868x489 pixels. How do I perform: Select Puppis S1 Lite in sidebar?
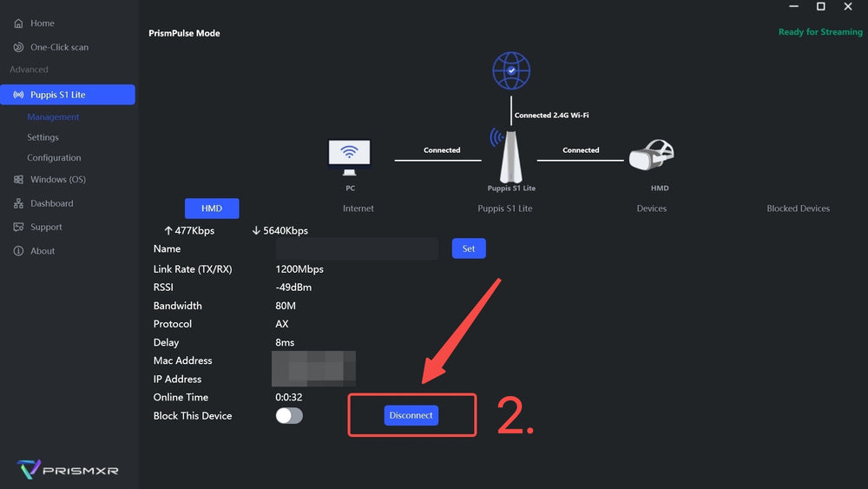click(68, 95)
